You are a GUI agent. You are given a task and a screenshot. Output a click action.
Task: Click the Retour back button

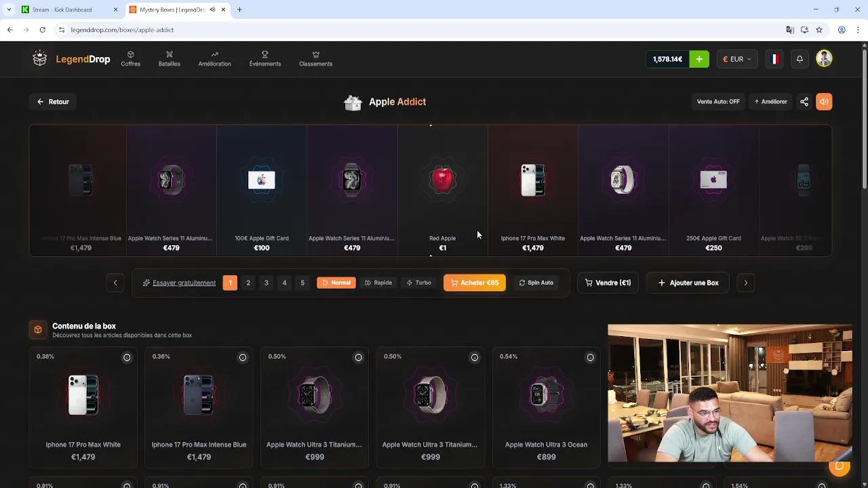click(x=53, y=102)
